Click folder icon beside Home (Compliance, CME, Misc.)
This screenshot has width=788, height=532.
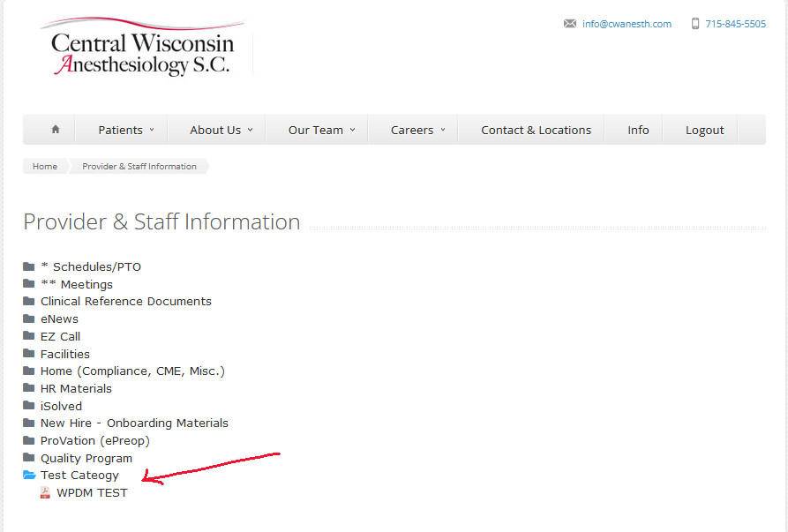pyautogui.click(x=28, y=371)
